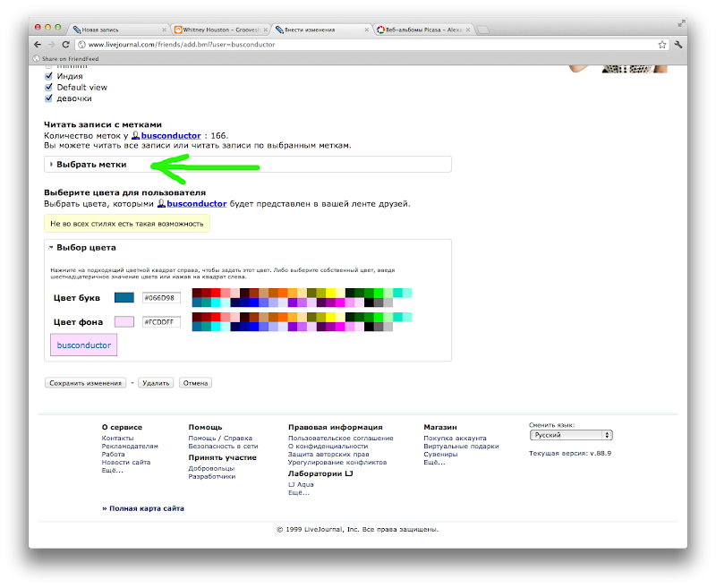Open Добровольцы link
Image resolution: width=716 pixels, height=588 pixels.
click(211, 468)
